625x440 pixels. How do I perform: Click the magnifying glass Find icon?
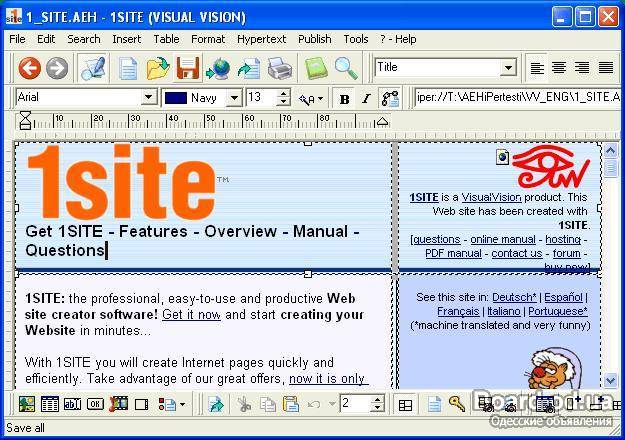[346, 68]
